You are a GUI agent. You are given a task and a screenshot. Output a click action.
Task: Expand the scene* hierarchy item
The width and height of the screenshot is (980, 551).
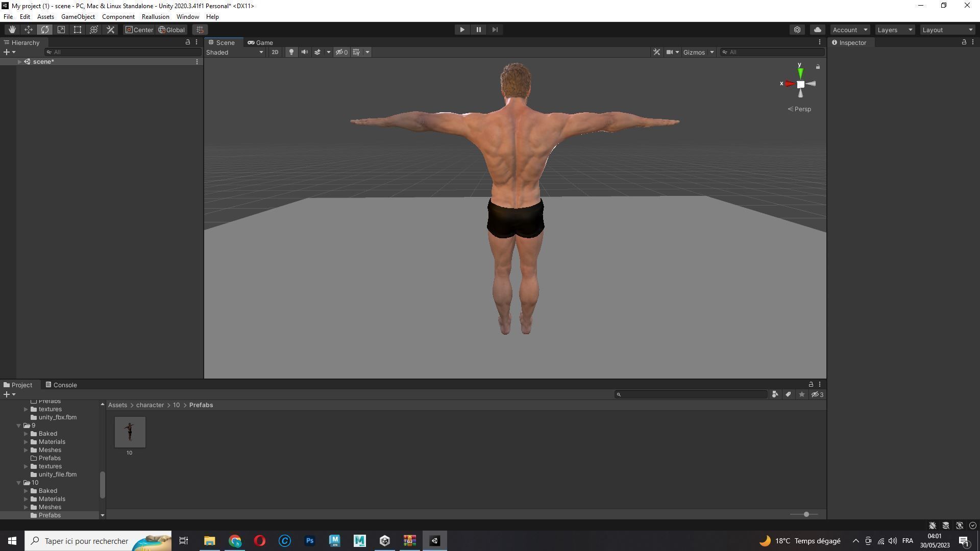point(19,62)
